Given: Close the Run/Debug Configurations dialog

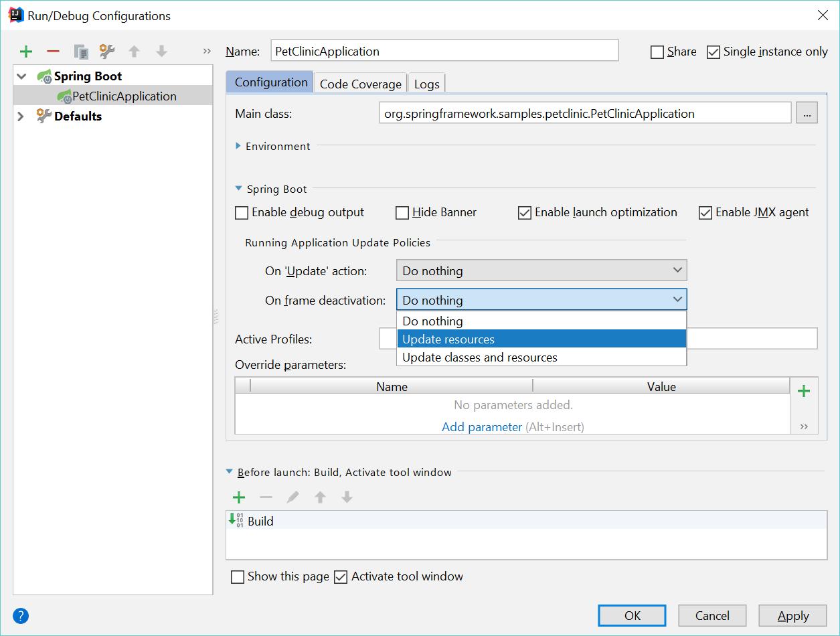Looking at the screenshot, I should coord(823,15).
